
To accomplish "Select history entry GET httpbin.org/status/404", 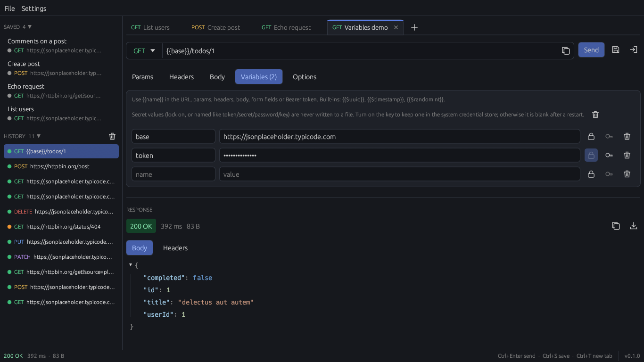I will click(x=61, y=227).
